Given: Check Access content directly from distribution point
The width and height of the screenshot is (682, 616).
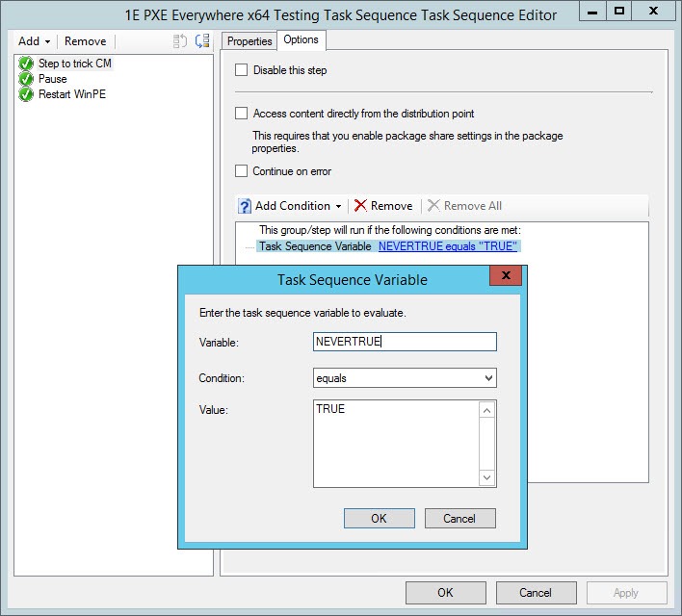Looking at the screenshot, I should (x=242, y=114).
